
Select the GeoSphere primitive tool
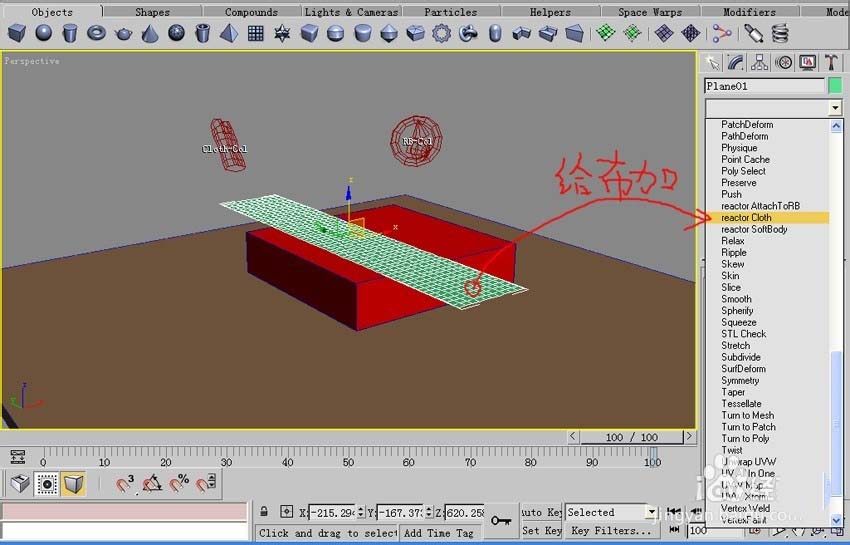[x=176, y=34]
